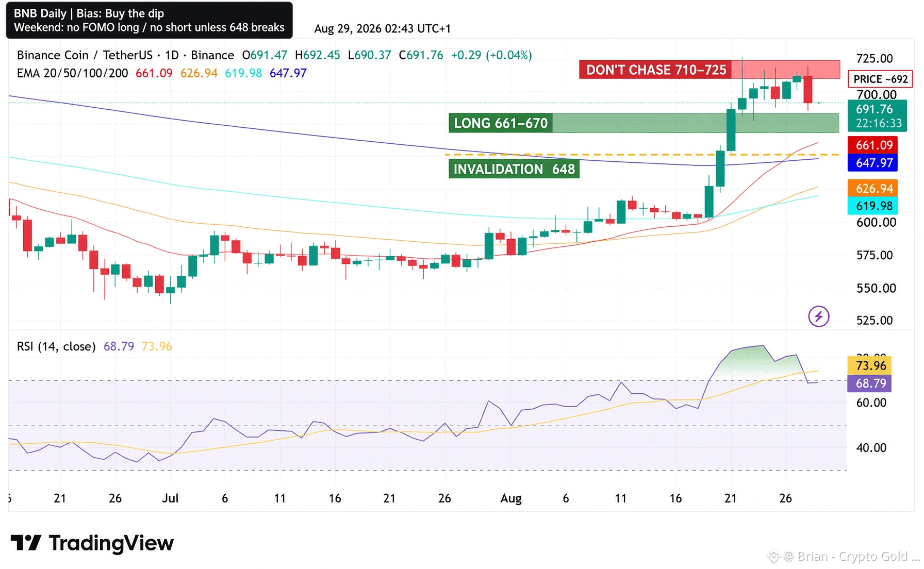Click the TradingView logo mark
This screenshot has width=924, height=569.
[26, 543]
